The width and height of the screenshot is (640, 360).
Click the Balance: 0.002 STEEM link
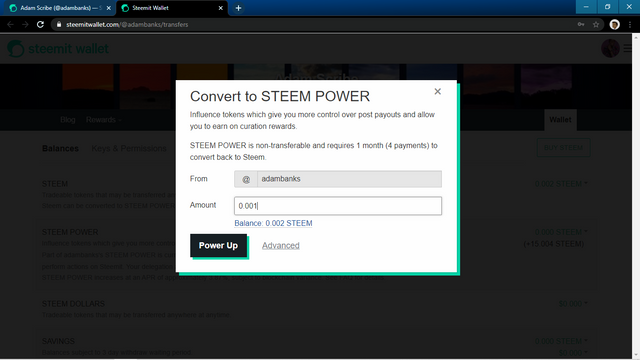[273, 223]
